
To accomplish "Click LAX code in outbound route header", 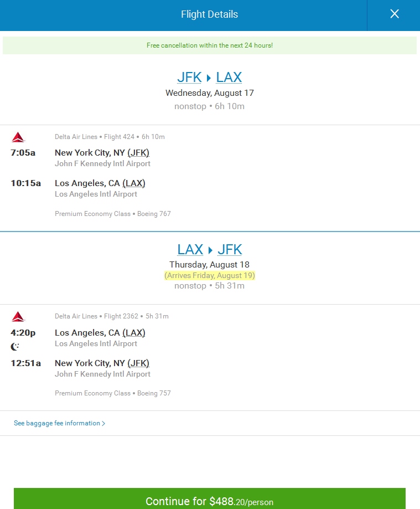I will click(x=229, y=78).
